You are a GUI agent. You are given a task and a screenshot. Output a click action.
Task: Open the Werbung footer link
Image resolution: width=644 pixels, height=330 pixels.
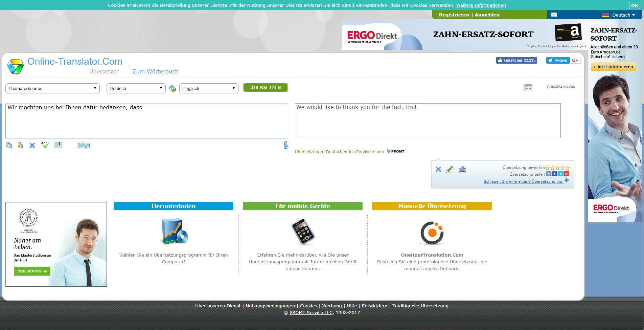[x=332, y=306]
